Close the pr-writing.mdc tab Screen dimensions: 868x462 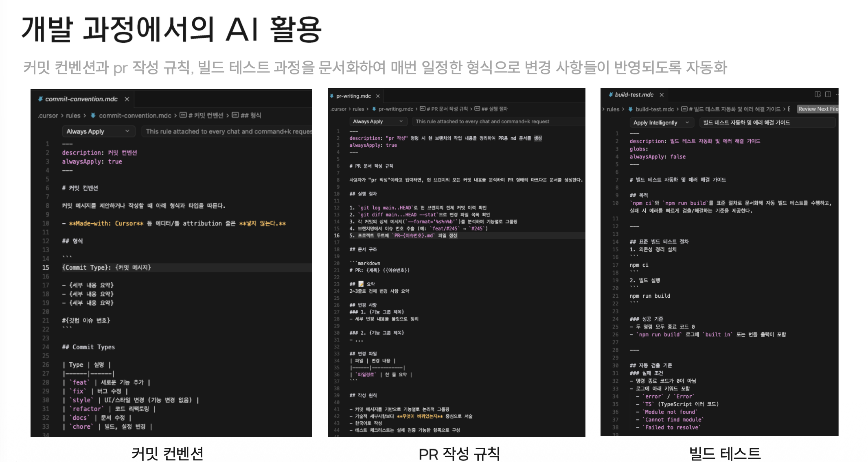click(378, 96)
